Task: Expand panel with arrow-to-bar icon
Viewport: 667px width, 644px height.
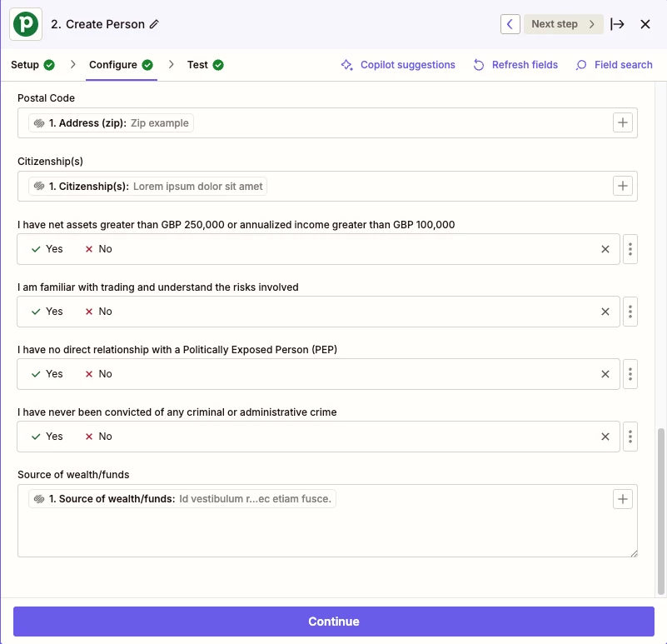Action: (617, 24)
